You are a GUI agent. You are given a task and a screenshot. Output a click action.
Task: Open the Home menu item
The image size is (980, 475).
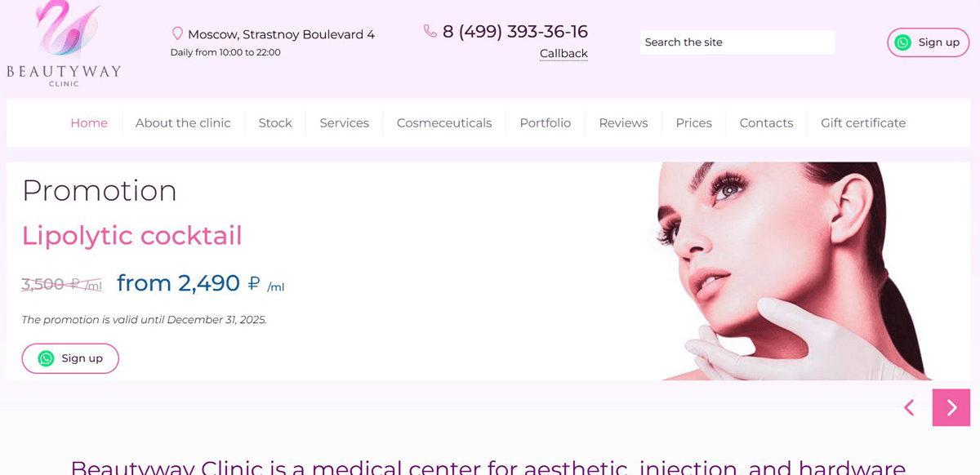[x=89, y=123]
